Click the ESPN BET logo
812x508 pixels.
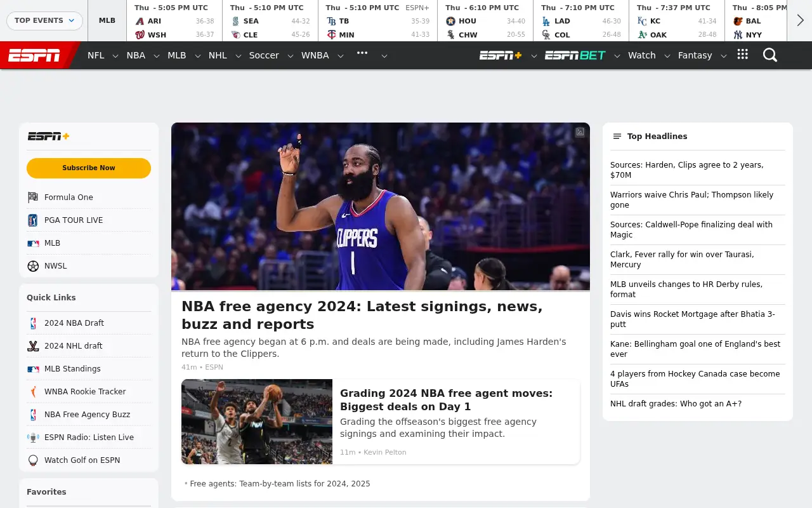tap(575, 55)
